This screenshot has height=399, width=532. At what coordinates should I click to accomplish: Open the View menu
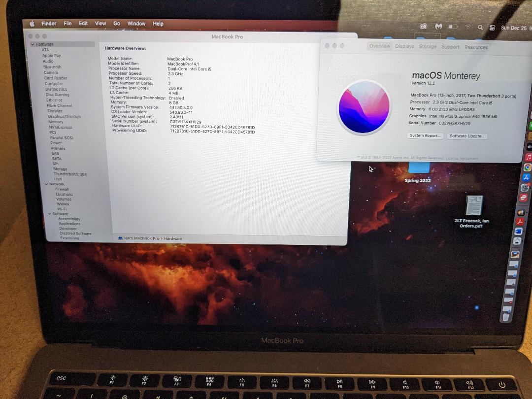[100, 24]
